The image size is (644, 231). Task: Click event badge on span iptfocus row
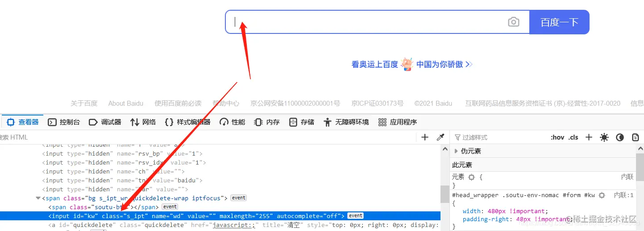pyautogui.click(x=238, y=198)
